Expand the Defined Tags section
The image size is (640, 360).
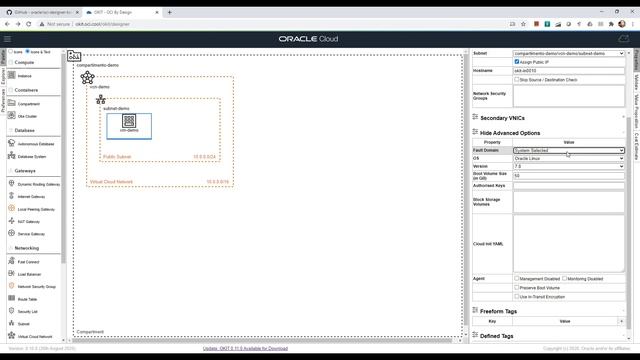pos(496,336)
